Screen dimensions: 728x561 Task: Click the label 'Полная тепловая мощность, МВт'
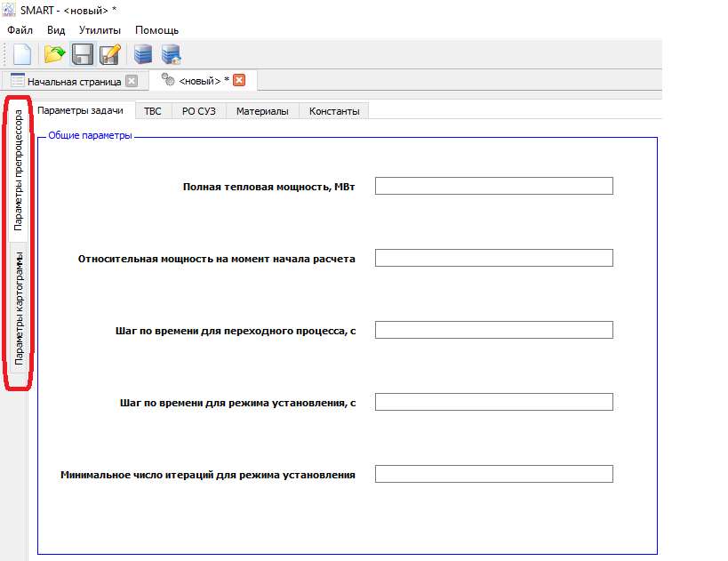click(268, 187)
